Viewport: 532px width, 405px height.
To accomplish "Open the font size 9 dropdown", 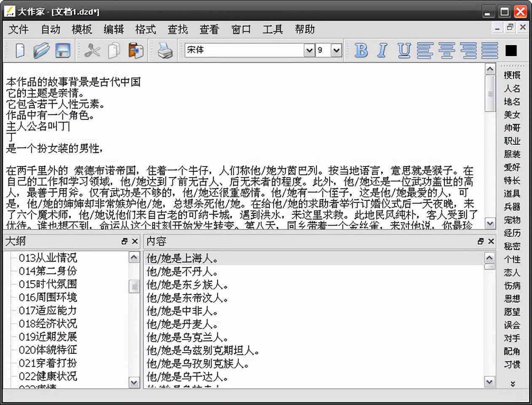I will tap(336, 50).
